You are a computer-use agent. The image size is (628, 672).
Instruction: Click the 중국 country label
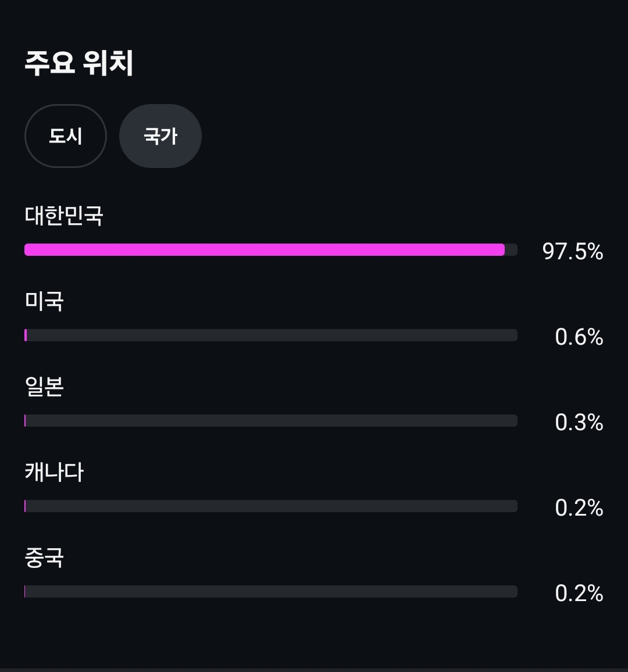(x=44, y=557)
